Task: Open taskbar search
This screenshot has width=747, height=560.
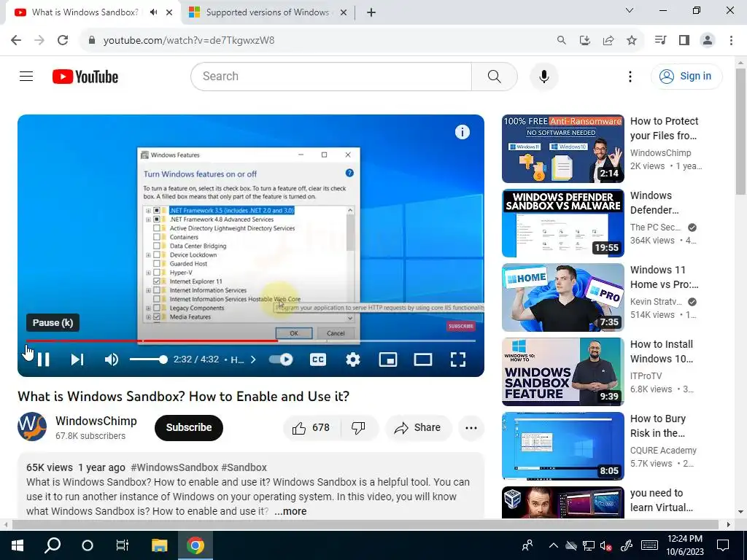Action: tap(53, 545)
